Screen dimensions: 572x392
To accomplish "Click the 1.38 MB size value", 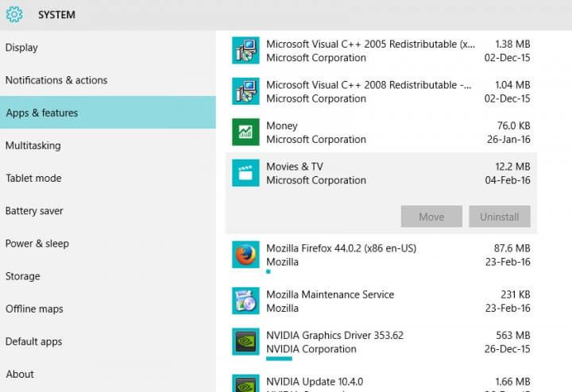I will coord(512,44).
